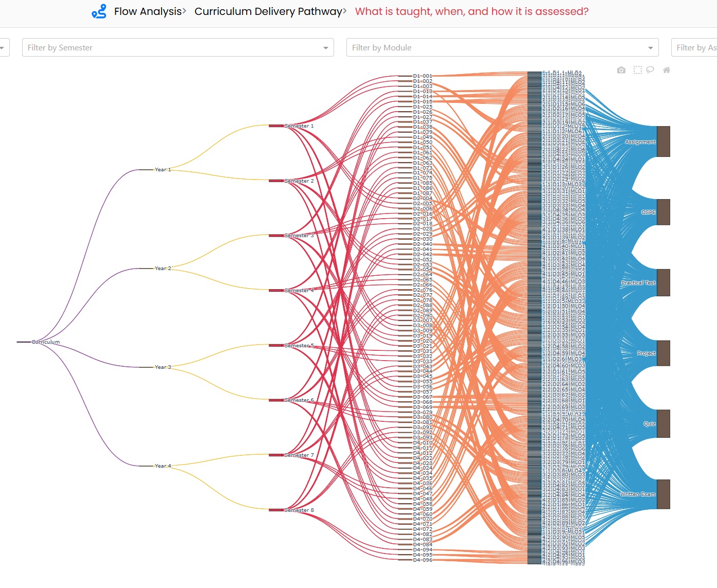Click the Semester 1 node bar

click(276, 126)
